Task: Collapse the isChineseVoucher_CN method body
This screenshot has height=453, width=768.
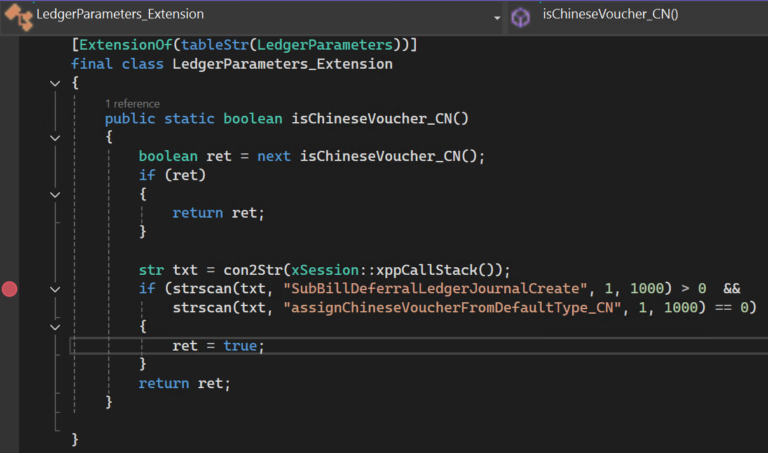Action: click(55, 138)
